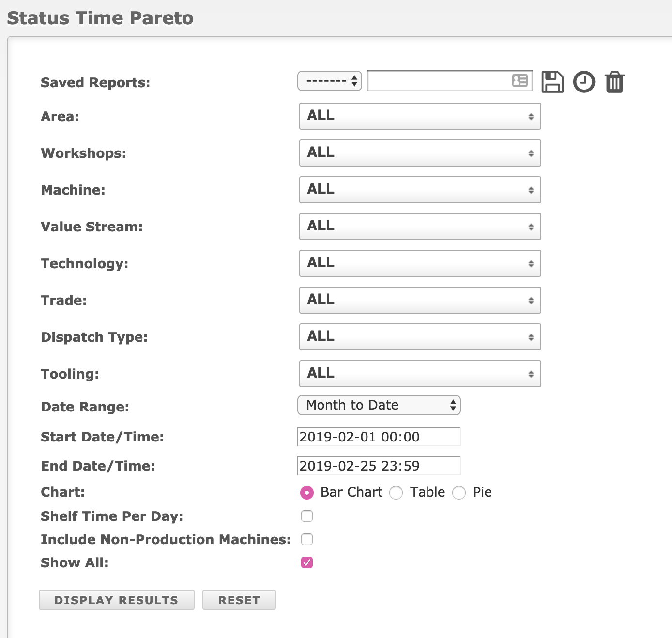The image size is (672, 638).
Task: Open the Saved Reports dropdown
Action: tap(330, 81)
